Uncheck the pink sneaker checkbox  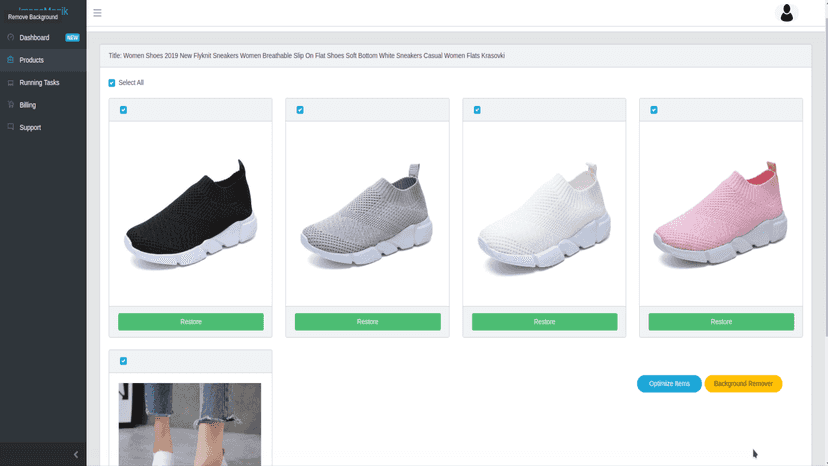pyautogui.click(x=654, y=110)
